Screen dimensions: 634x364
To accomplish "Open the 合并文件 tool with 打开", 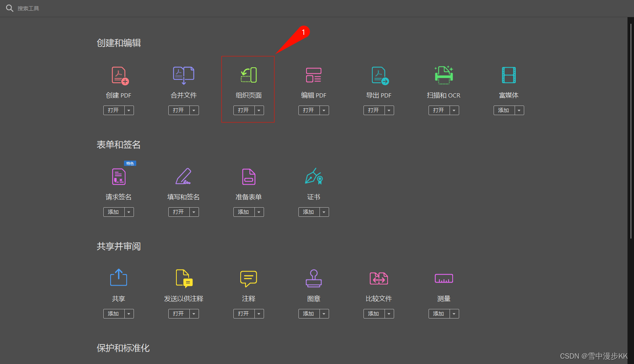I will pyautogui.click(x=179, y=110).
